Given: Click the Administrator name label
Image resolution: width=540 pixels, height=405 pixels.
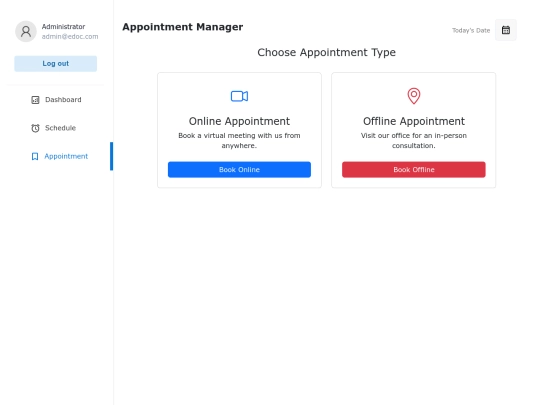Looking at the screenshot, I should tap(63, 27).
